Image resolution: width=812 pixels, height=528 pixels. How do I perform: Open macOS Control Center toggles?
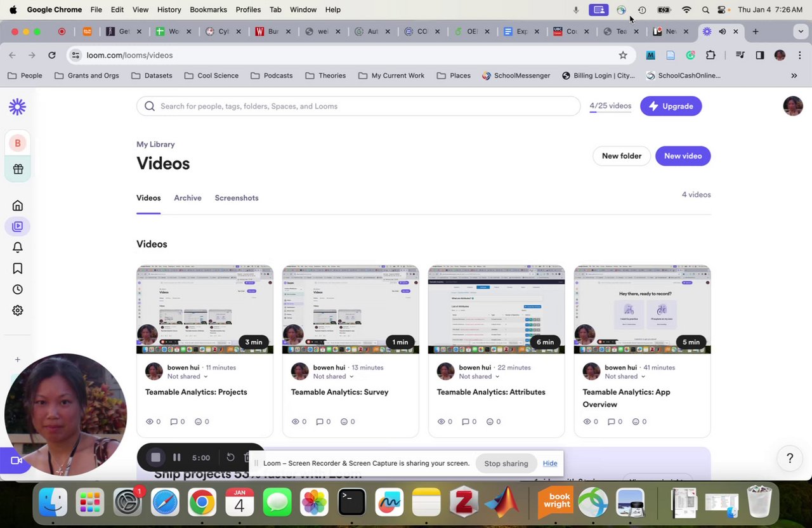tap(722, 10)
